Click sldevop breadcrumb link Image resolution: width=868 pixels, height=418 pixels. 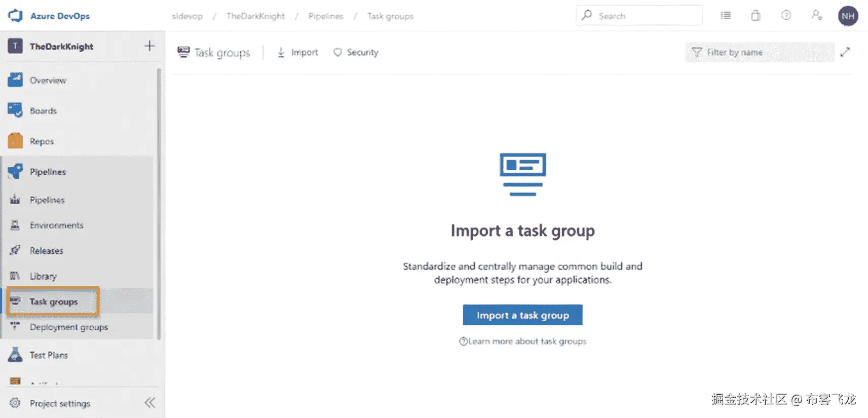click(187, 16)
